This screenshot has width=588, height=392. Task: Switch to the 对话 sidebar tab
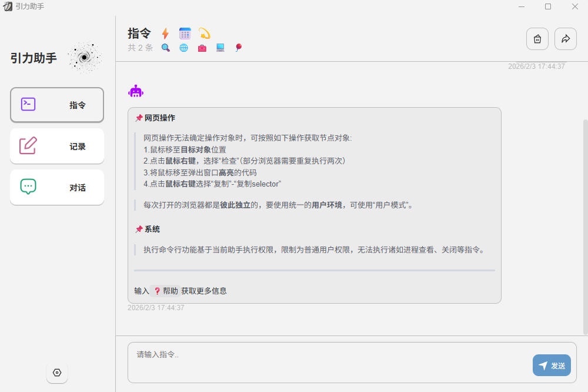coord(57,187)
